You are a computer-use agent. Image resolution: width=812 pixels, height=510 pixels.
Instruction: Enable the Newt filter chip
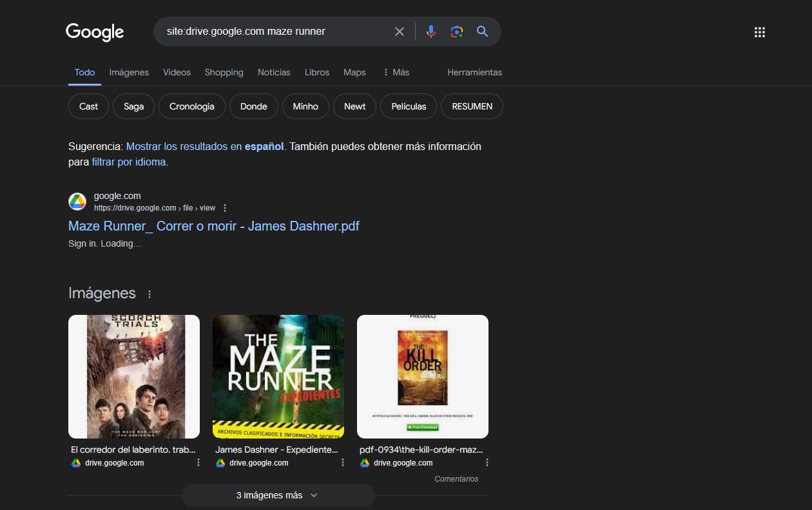354,106
